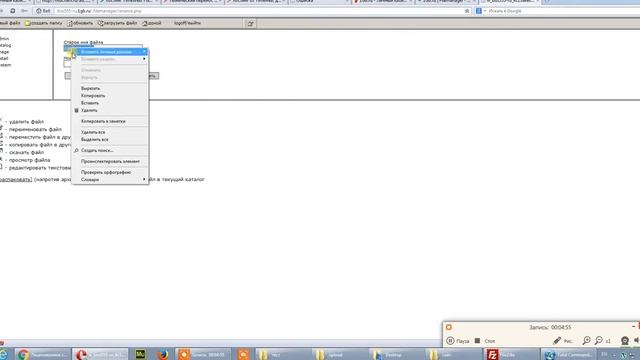Expand 'Словари' submenu
Viewport: 640px width, 360px height.
(110, 180)
